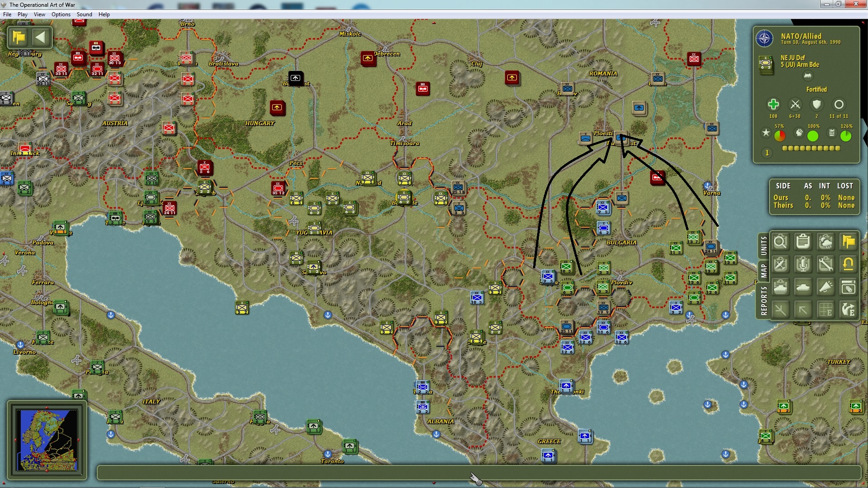The image size is (868, 488).
Task: Click the megaphone announcement icon
Action: coord(826,287)
